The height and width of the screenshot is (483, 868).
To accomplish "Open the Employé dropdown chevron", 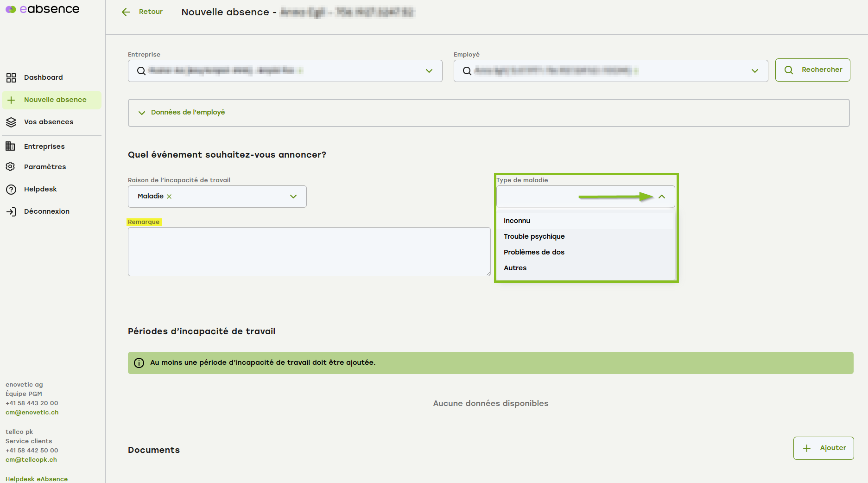I will (x=755, y=71).
